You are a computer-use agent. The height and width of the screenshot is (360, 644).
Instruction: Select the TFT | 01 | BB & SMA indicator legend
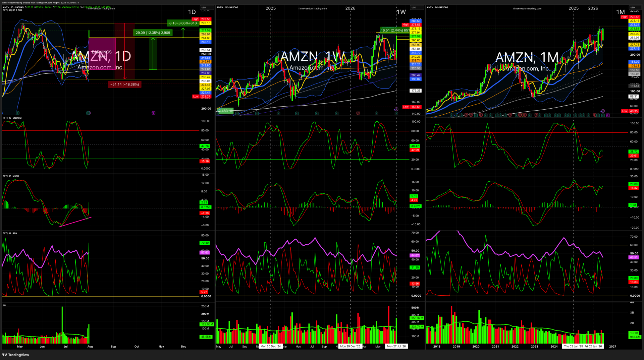[x=13, y=10]
